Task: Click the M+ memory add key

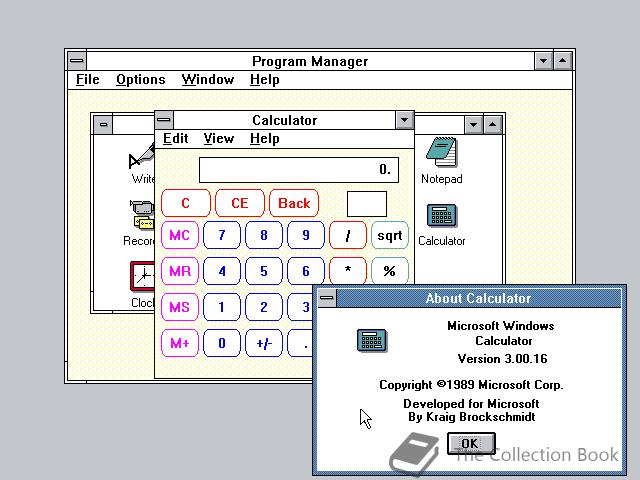Action: tap(180, 343)
